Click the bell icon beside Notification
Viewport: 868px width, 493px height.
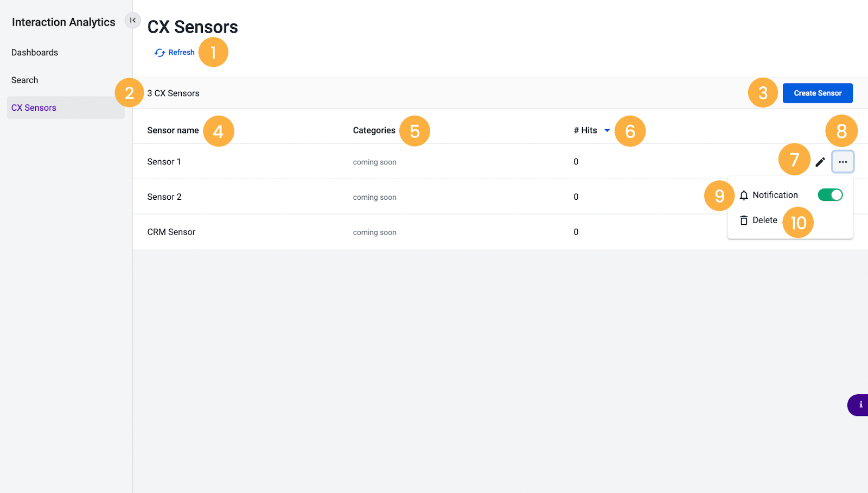744,195
